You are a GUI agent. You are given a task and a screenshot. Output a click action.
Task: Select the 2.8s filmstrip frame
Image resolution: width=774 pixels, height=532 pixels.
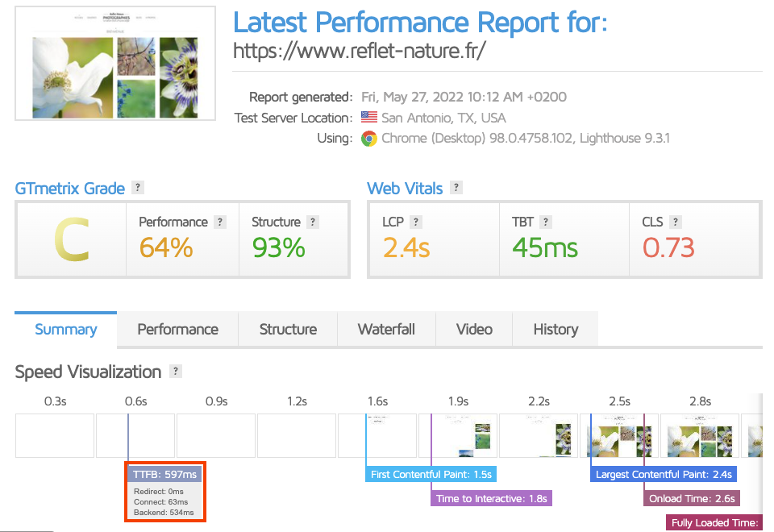pos(700,436)
